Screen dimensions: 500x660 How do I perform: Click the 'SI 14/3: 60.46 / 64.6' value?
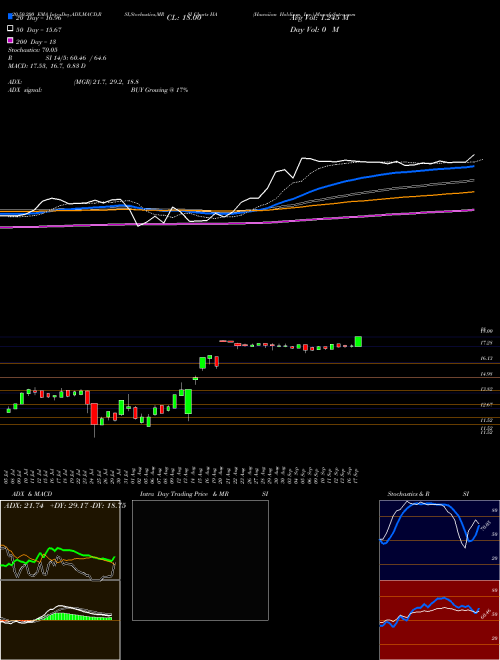click(76, 58)
